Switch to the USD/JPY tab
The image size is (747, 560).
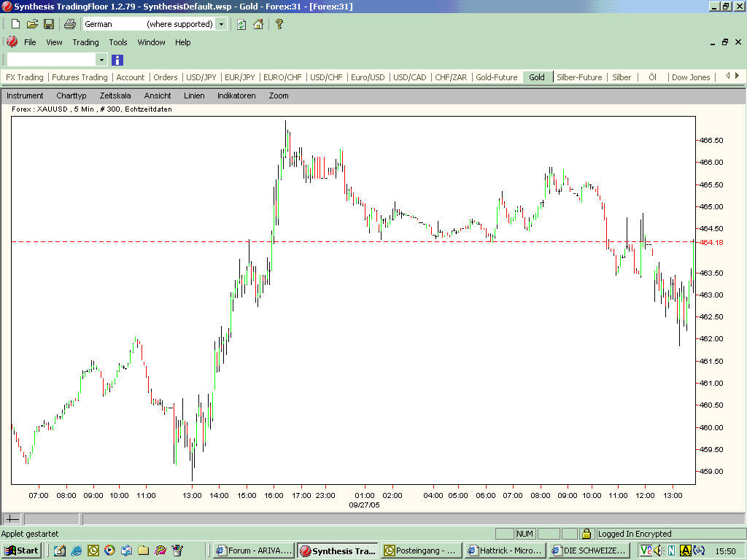click(x=201, y=77)
